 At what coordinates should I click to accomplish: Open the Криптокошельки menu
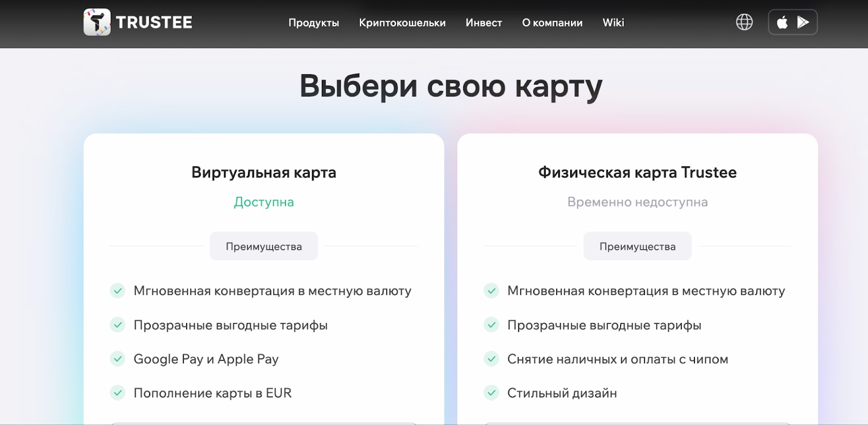402,23
